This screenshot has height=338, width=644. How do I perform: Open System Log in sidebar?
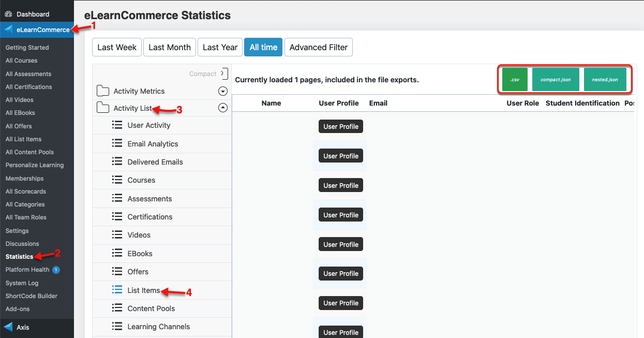[22, 283]
